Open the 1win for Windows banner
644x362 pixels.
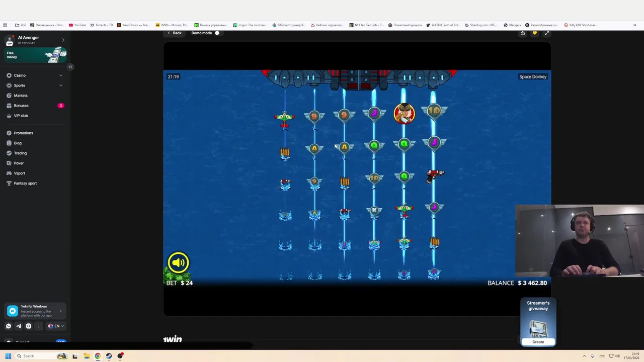[x=36, y=311]
